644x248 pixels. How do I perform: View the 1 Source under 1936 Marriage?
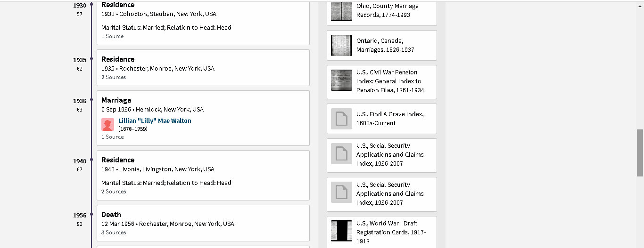[x=113, y=137]
